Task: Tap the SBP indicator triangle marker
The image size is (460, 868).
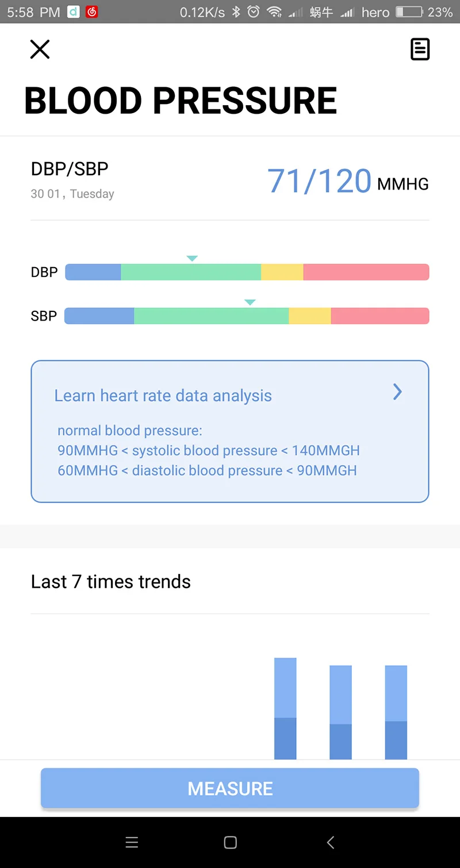Action: pos(250,302)
